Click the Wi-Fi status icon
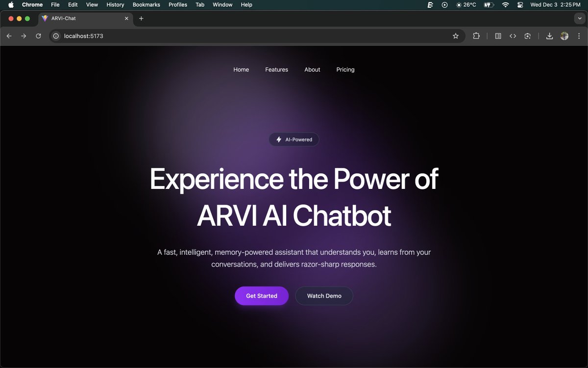This screenshot has height=368, width=588. click(x=505, y=4)
